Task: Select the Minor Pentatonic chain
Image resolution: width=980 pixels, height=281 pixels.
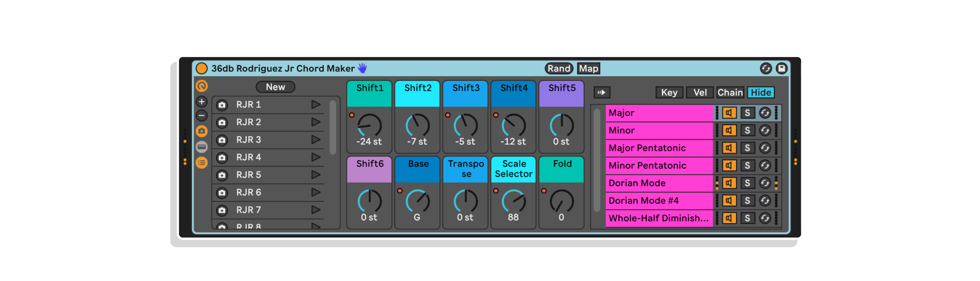Action: 659,166
